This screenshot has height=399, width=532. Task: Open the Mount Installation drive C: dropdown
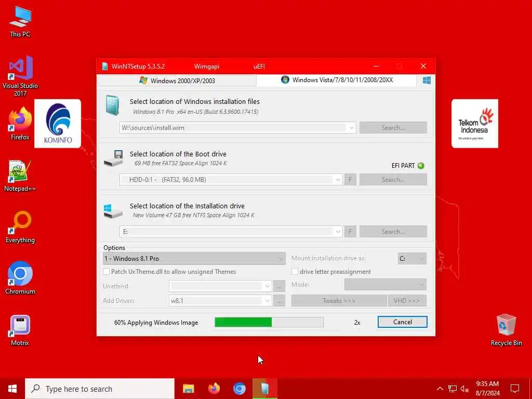click(412, 259)
